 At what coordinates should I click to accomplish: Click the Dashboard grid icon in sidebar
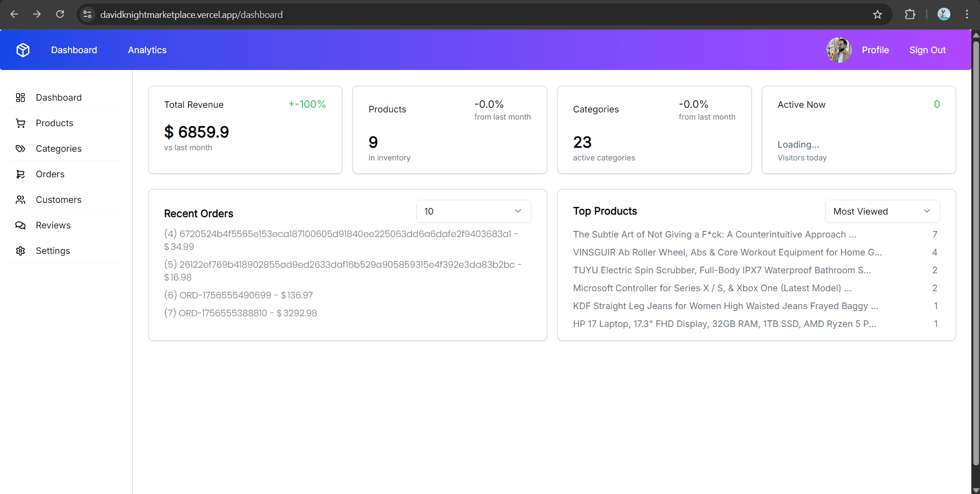point(20,98)
